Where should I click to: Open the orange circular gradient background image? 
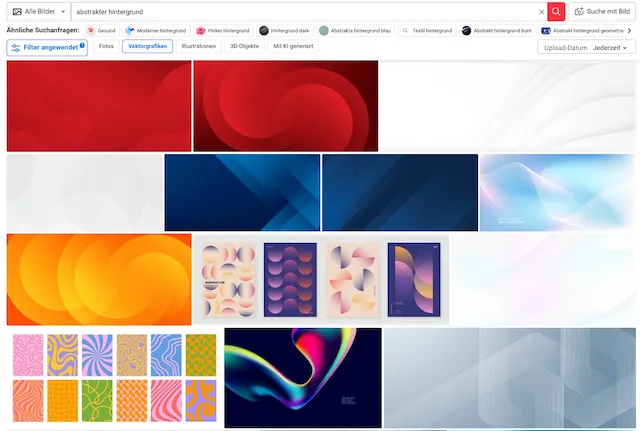click(x=99, y=279)
